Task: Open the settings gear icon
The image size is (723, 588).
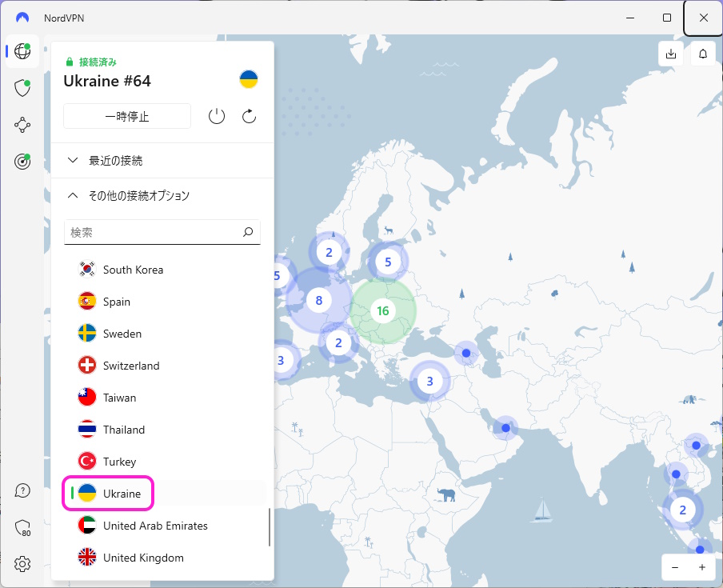Action: [x=22, y=563]
